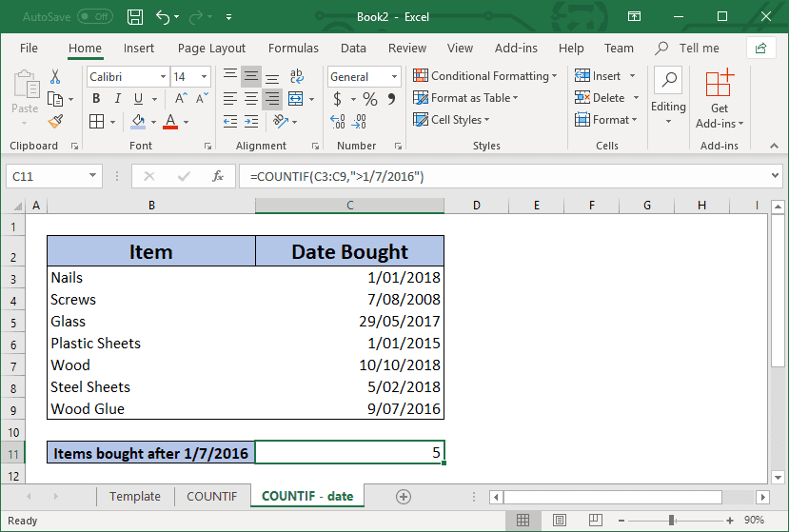Decrease Decimal places
This screenshot has height=532, width=789.
(359, 121)
